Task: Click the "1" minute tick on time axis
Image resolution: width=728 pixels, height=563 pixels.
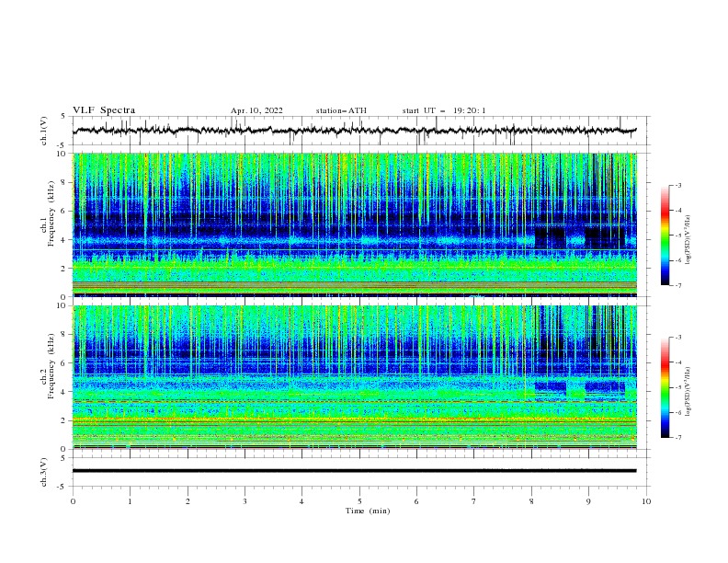Action: pos(130,501)
